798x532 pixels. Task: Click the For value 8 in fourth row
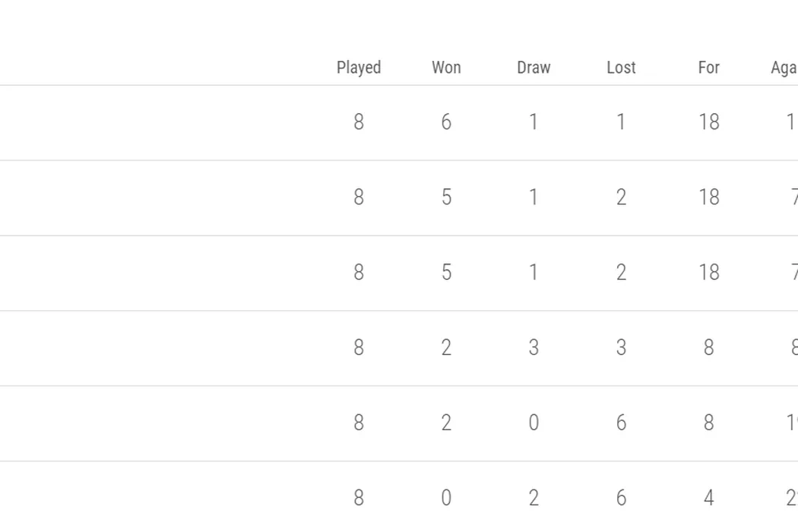[x=708, y=348]
